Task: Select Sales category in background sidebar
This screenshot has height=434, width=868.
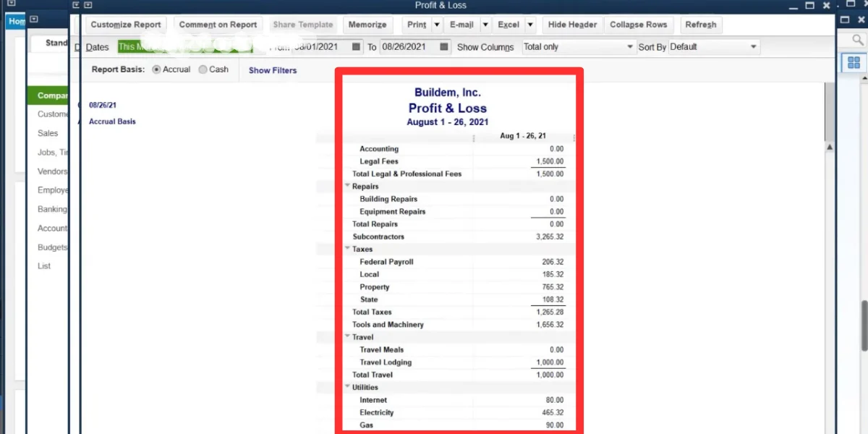Action: (48, 133)
